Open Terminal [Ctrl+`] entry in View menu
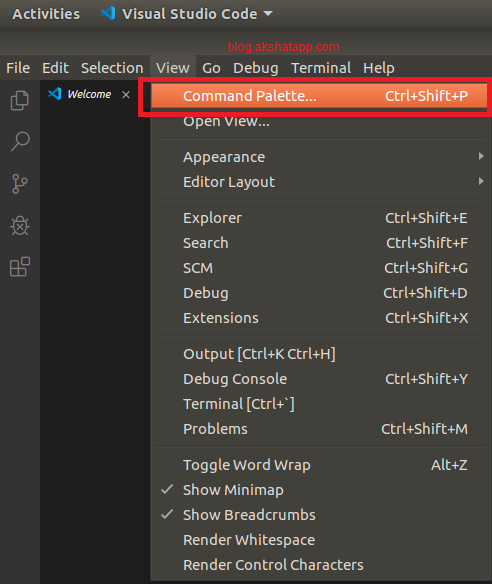 pos(321,404)
